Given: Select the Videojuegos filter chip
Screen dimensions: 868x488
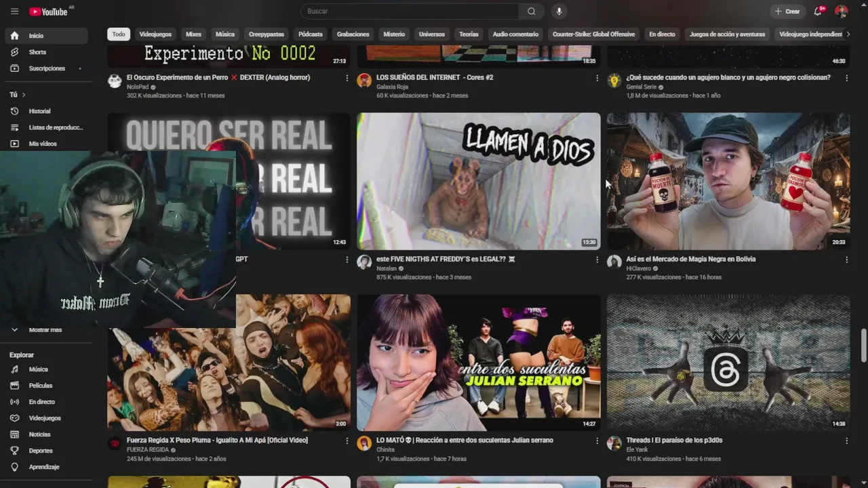Looking at the screenshot, I should (x=155, y=34).
